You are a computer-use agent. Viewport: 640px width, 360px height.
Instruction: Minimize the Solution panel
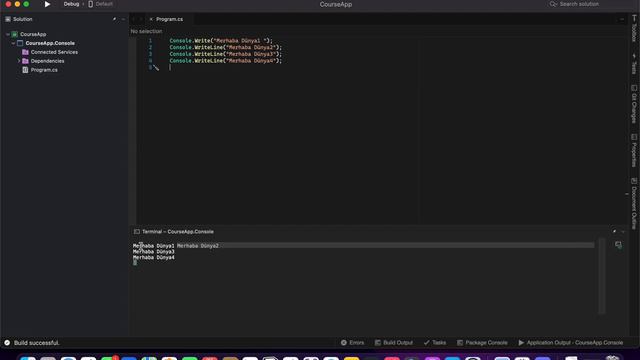pyautogui.click(x=123, y=19)
